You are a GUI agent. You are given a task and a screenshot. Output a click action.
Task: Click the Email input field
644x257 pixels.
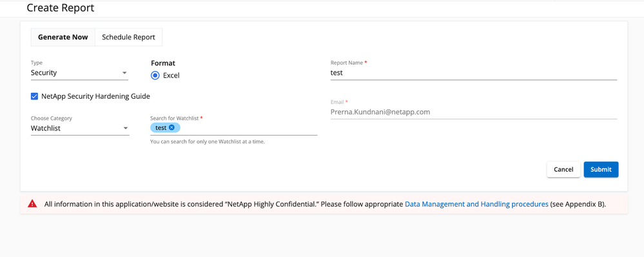pyautogui.click(x=474, y=112)
